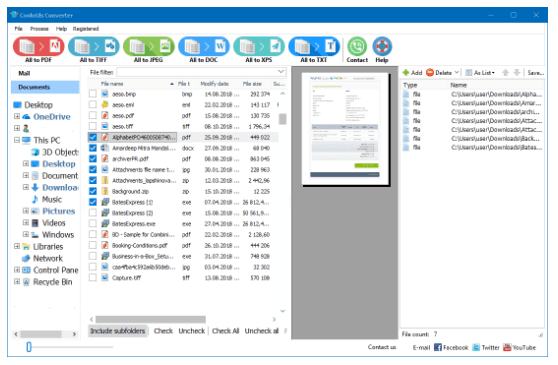Expand the Windows drive tree node
Screen dimensions: 558x365
tap(26, 234)
